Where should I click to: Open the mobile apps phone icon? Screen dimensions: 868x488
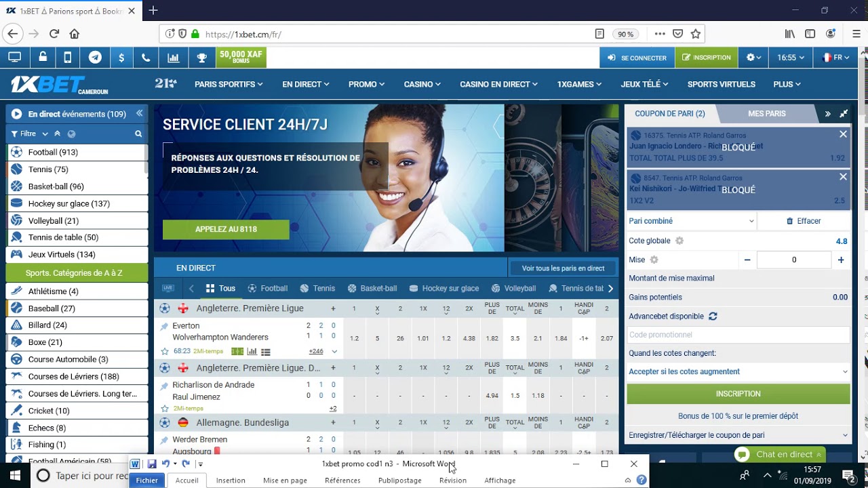pyautogui.click(x=68, y=58)
